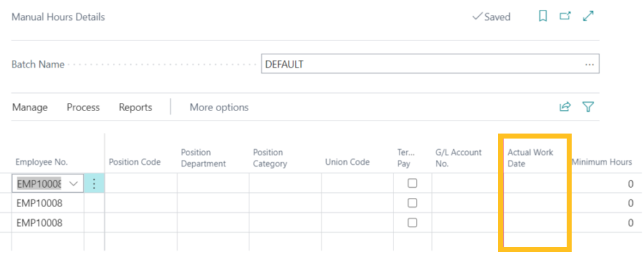Enable the second row Ter... Pay checkbox
The width and height of the screenshot is (644, 259).
tap(411, 203)
